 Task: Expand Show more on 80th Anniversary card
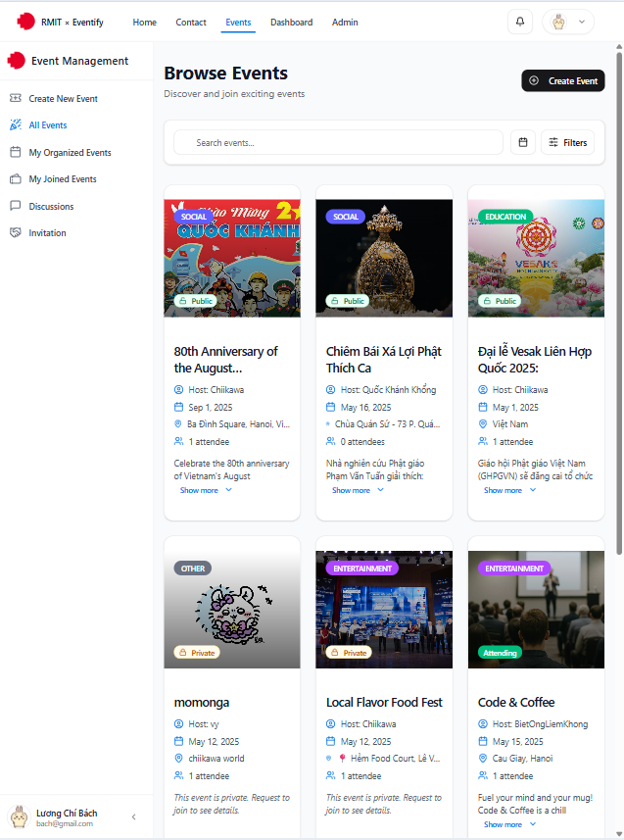point(206,490)
